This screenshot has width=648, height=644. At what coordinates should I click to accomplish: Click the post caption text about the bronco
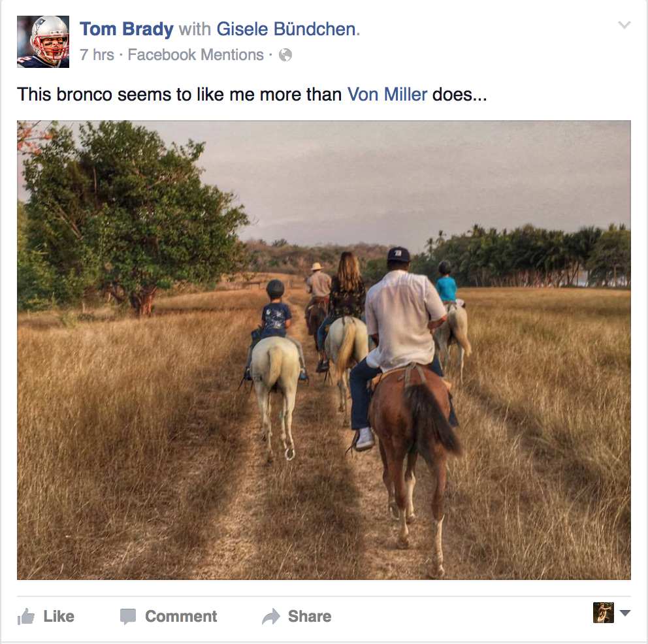252,95
